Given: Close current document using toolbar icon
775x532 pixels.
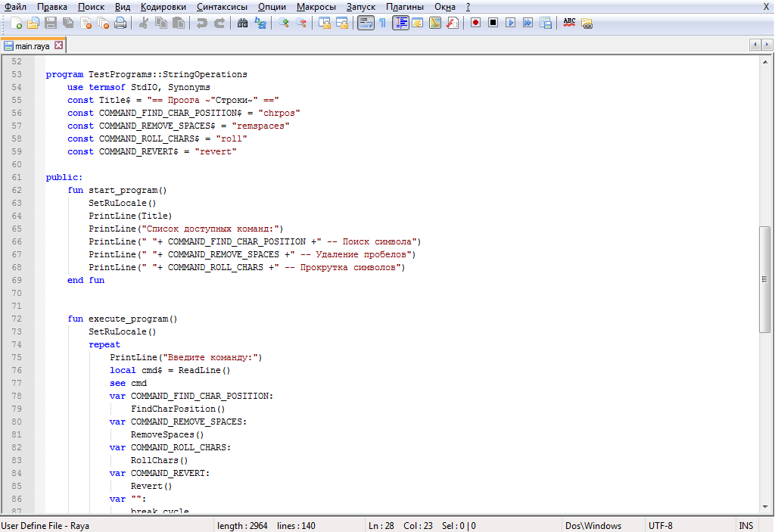Looking at the screenshot, I should pos(86,23).
